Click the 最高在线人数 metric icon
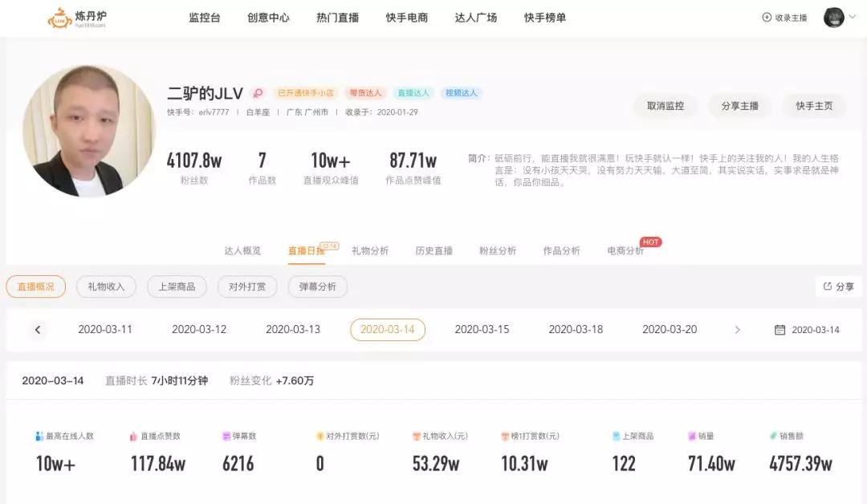The width and height of the screenshot is (867, 504). click(x=39, y=436)
